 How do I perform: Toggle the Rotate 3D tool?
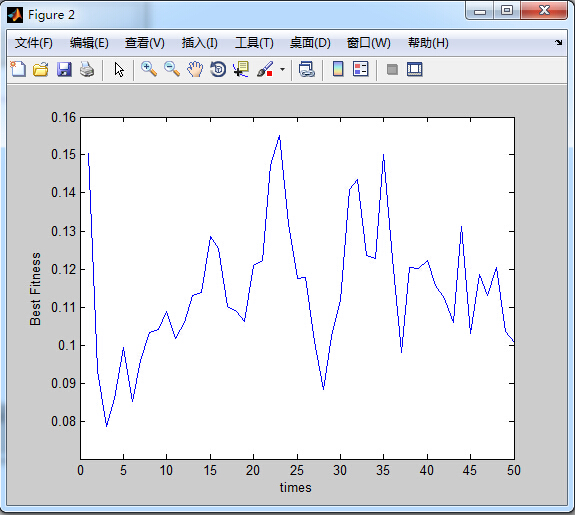218,69
